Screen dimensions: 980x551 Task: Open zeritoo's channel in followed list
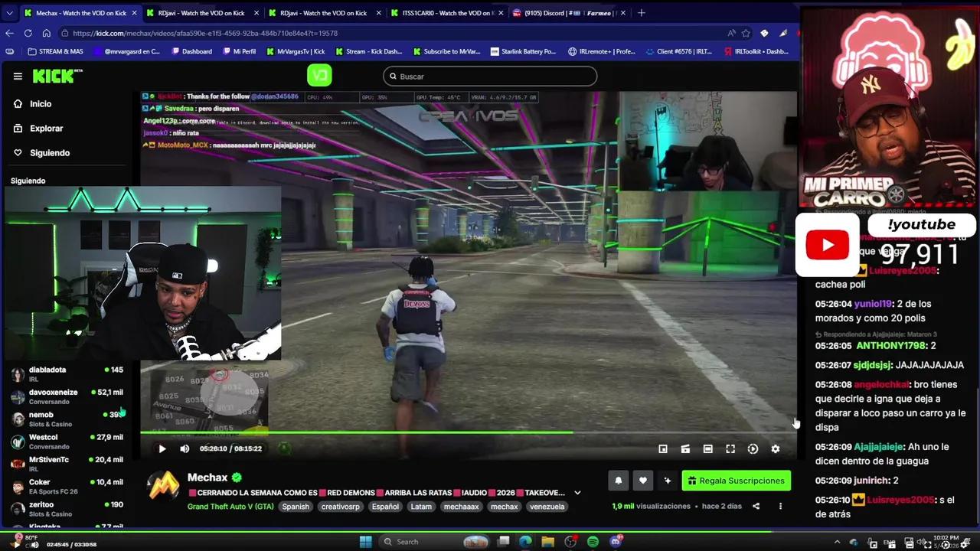(67, 509)
